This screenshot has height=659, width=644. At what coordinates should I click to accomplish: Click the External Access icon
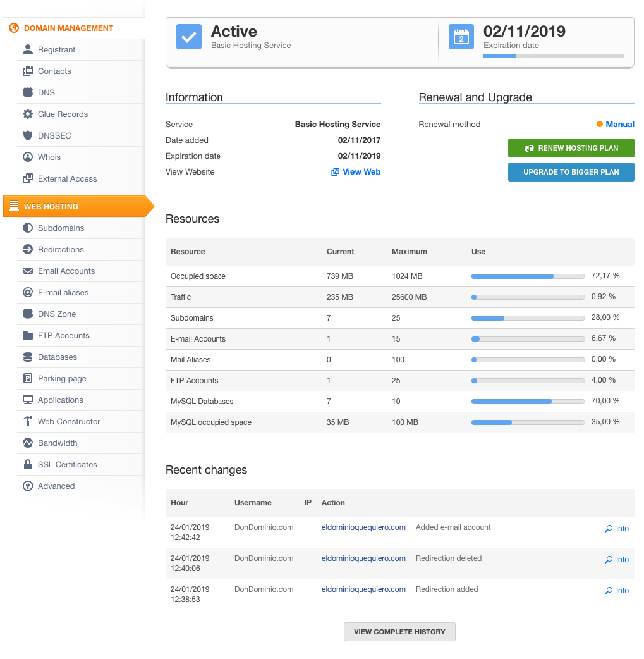point(28,178)
